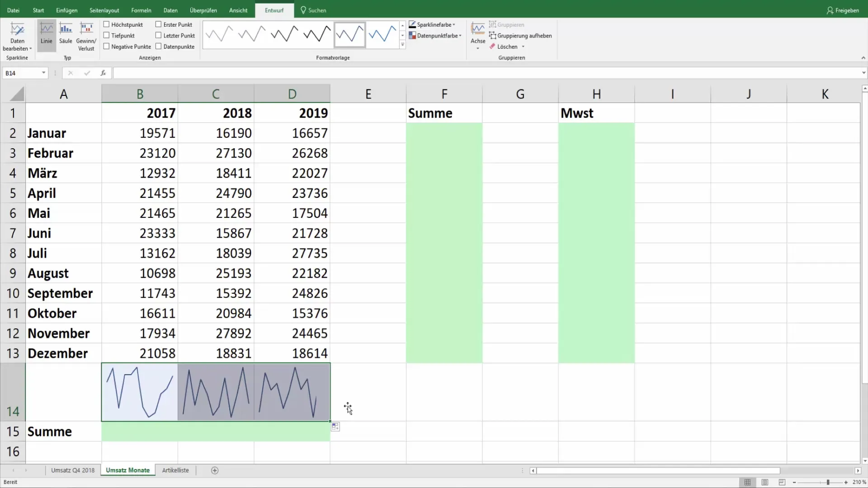The height and width of the screenshot is (488, 868).
Task: Open the Sparklinefarbe dropdown
Action: pos(432,24)
